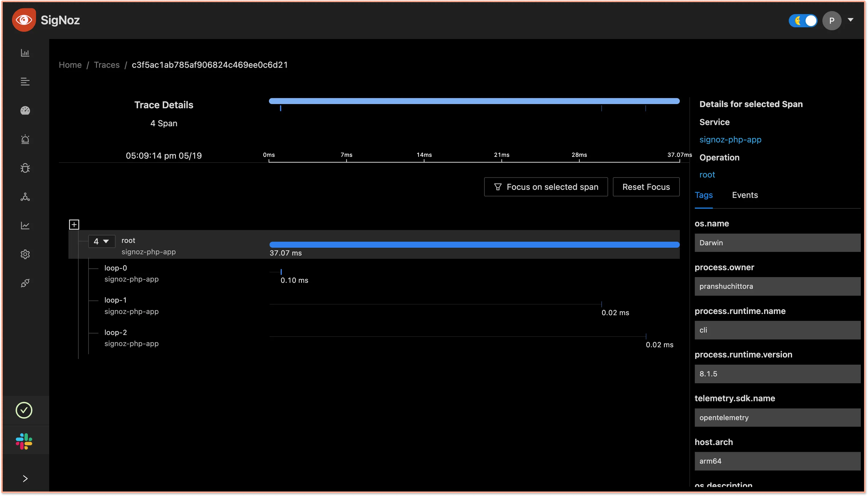Open the Dashboards gauge icon in sidebar

point(25,110)
